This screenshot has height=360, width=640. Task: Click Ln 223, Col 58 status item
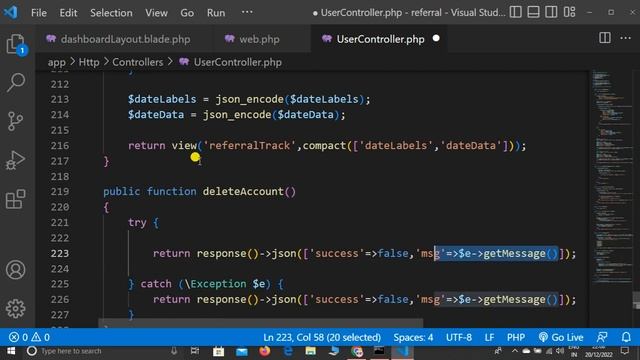tap(322, 337)
